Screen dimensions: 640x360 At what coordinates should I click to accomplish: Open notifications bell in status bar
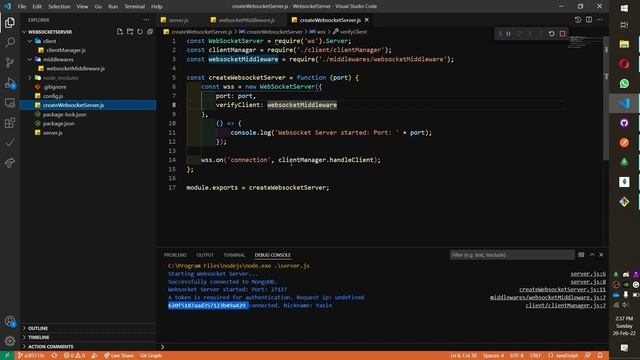(x=600, y=356)
